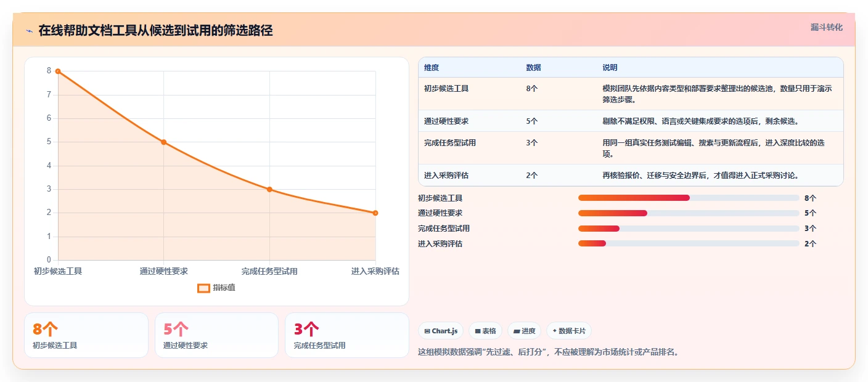Click the 数据 table column header

click(534, 68)
